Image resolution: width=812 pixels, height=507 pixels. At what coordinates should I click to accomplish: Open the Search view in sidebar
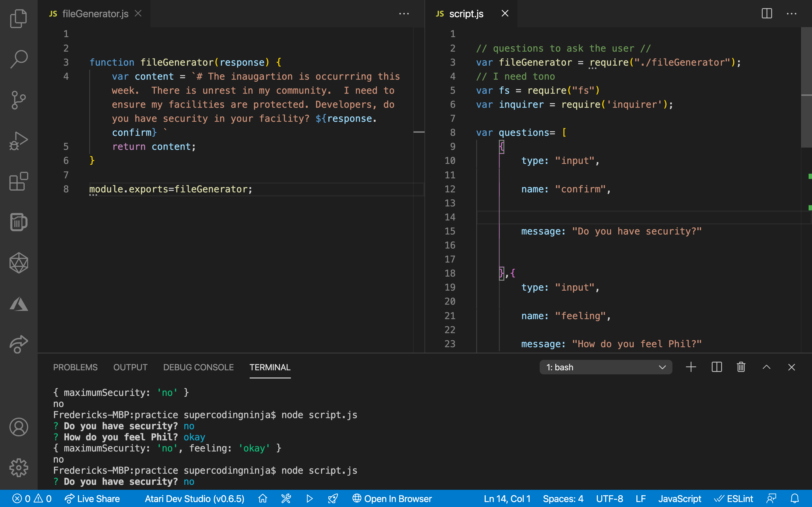[18, 59]
